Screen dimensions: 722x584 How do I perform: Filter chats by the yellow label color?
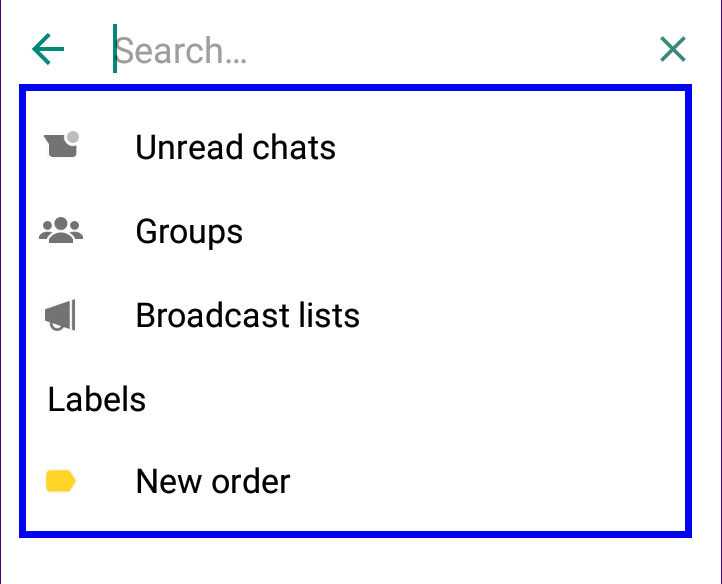[355, 481]
